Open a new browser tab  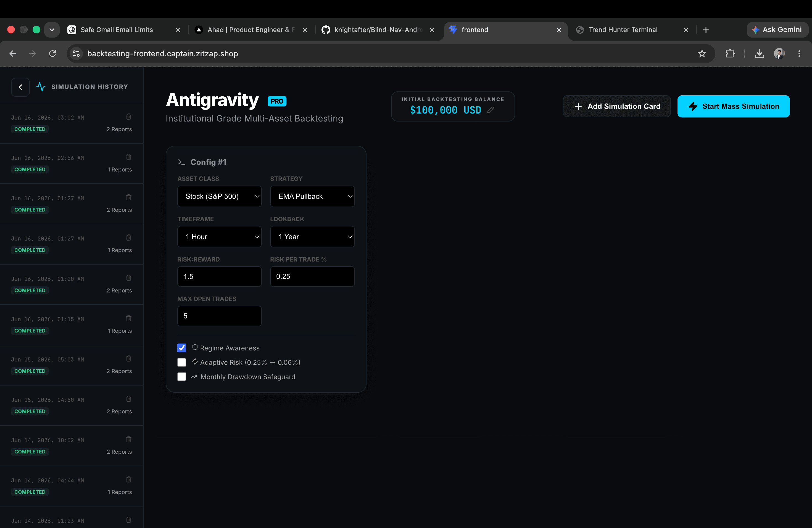click(706, 30)
